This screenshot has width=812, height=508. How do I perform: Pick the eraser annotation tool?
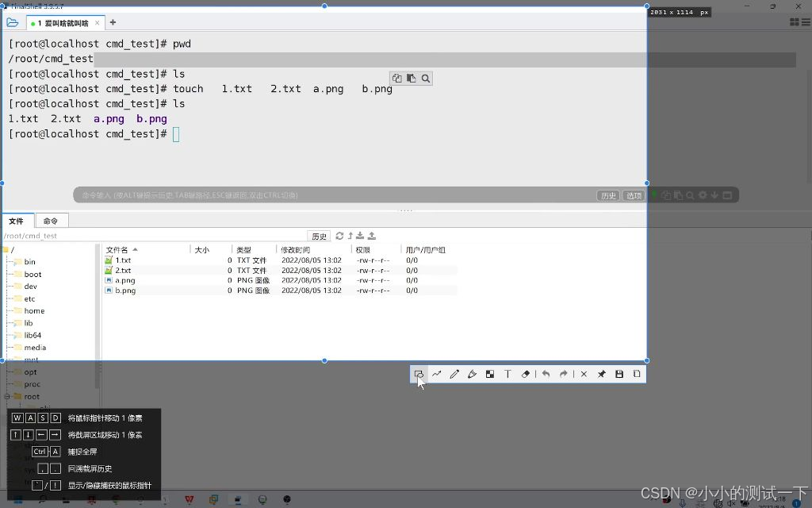pyautogui.click(x=525, y=374)
